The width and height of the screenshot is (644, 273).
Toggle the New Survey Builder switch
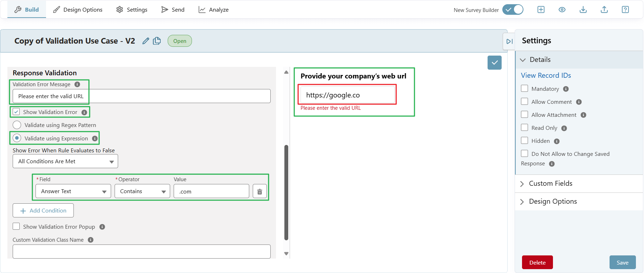(513, 9)
